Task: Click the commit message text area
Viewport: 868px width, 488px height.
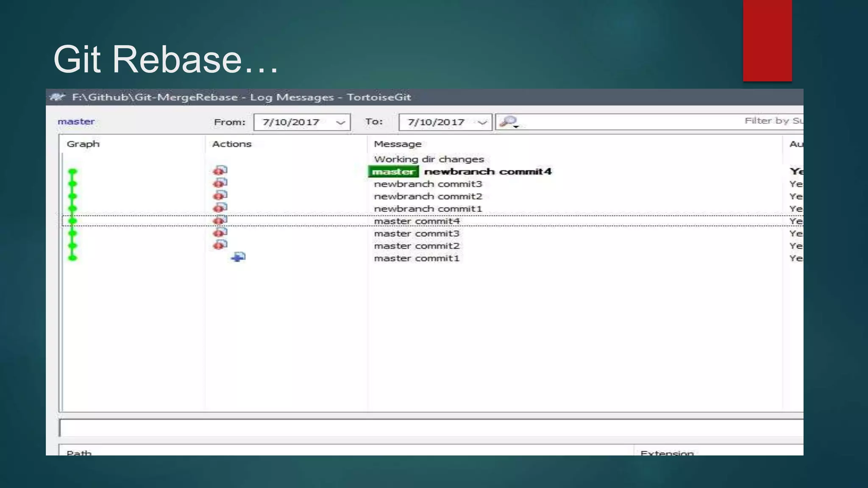Action: pyautogui.click(x=431, y=428)
